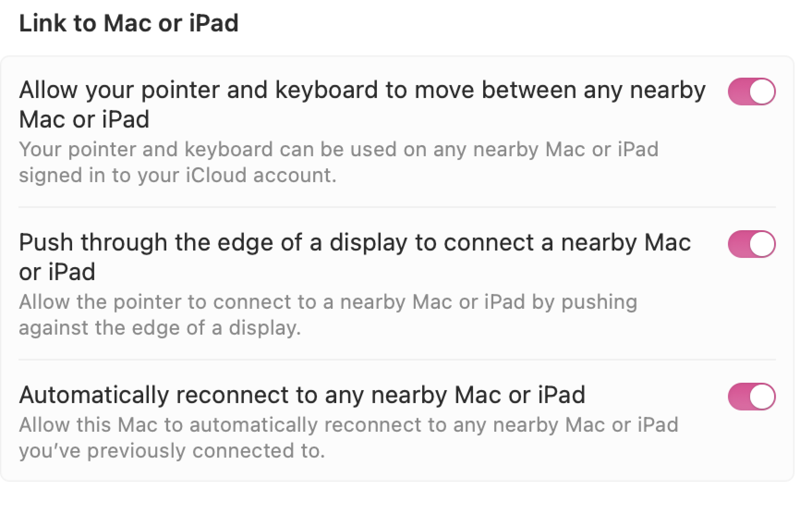Click pink track of pointer and keyboard switch
The width and height of the screenshot is (812, 514).
(738, 92)
